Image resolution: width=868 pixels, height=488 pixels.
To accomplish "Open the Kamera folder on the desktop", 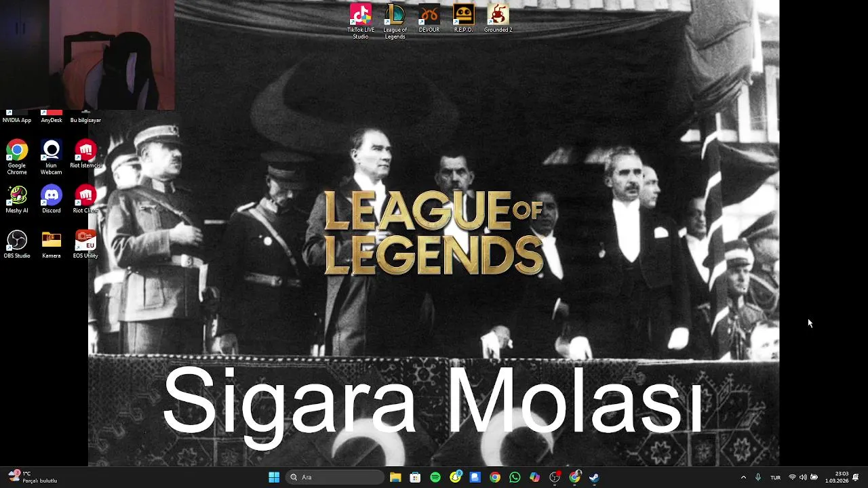I will click(x=52, y=245).
